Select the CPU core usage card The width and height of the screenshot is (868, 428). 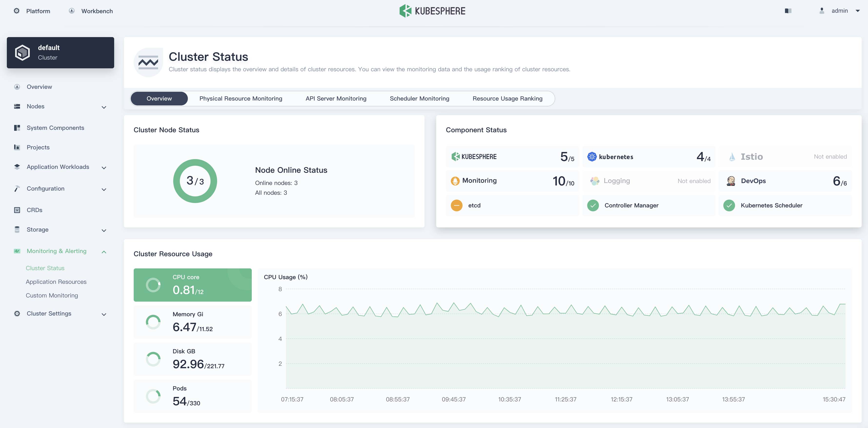[193, 285]
